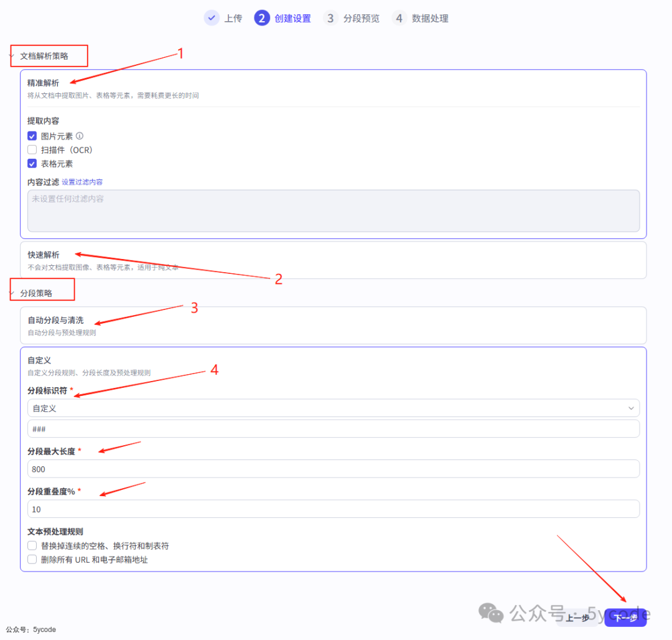Click the 上一步 button
This screenshot has height=640, width=672.
click(577, 618)
